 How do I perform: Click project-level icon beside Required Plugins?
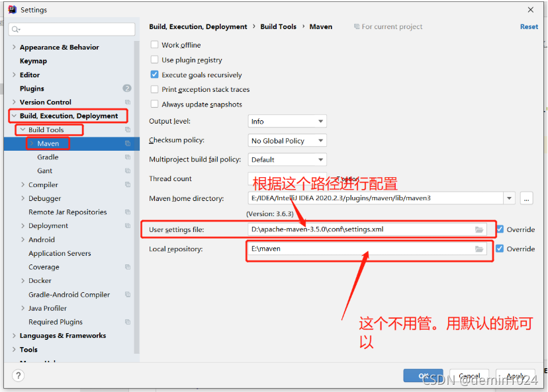click(x=128, y=322)
